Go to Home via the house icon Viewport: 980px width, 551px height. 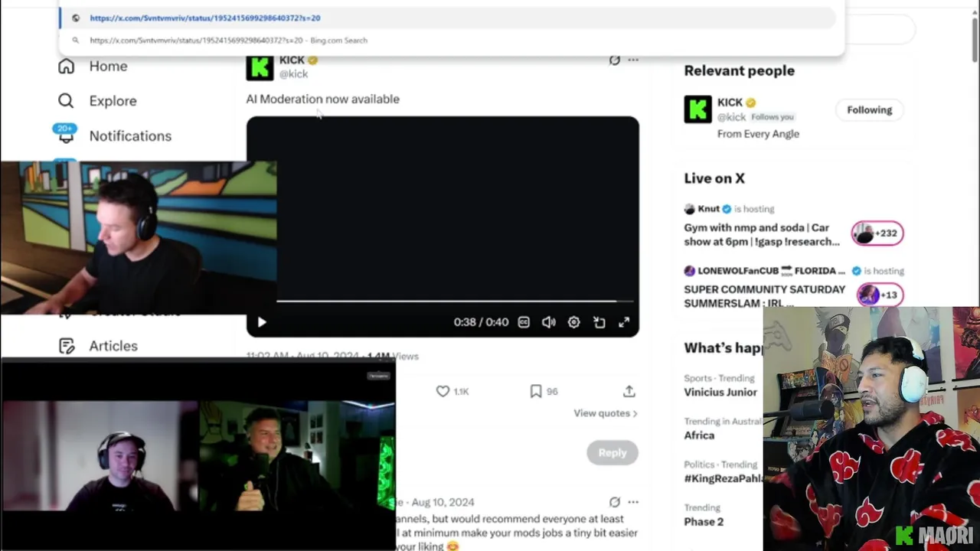pos(67,67)
